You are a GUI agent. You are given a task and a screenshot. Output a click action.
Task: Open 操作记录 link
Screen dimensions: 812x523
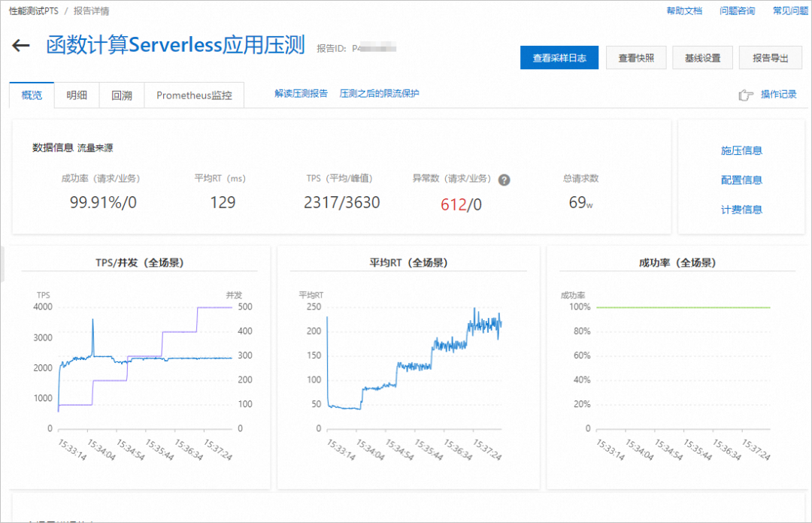coord(778,94)
